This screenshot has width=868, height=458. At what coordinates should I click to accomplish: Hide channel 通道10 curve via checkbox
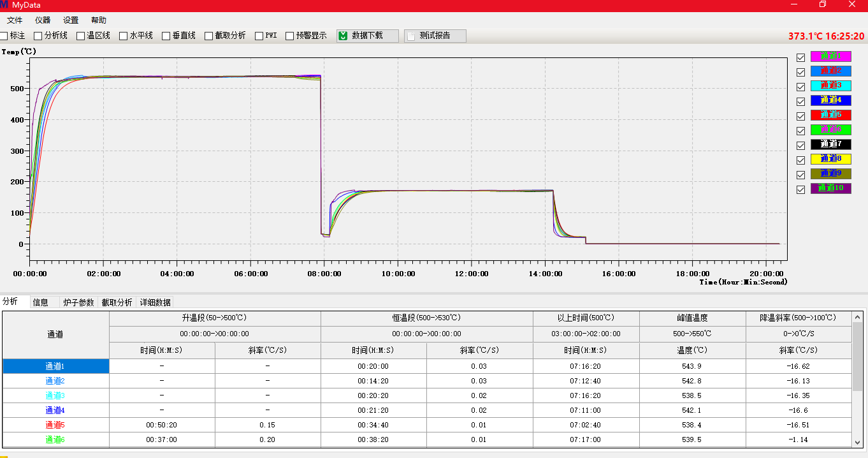(801, 189)
